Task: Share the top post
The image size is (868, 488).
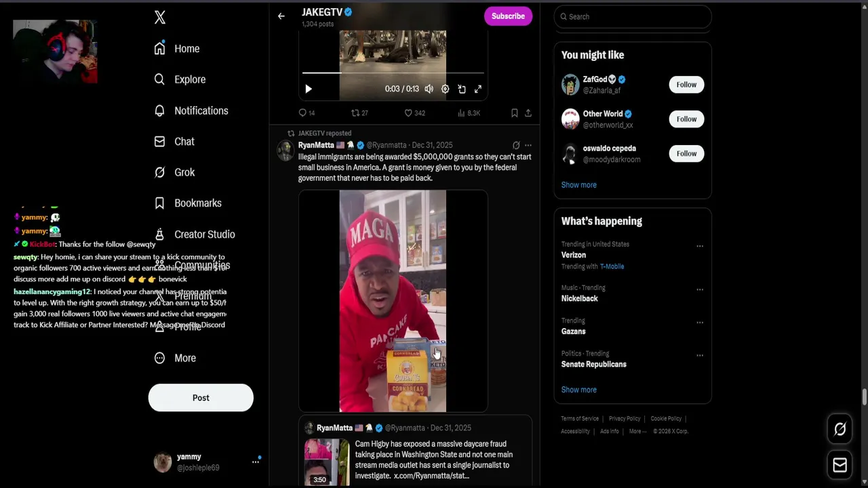Action: point(528,113)
